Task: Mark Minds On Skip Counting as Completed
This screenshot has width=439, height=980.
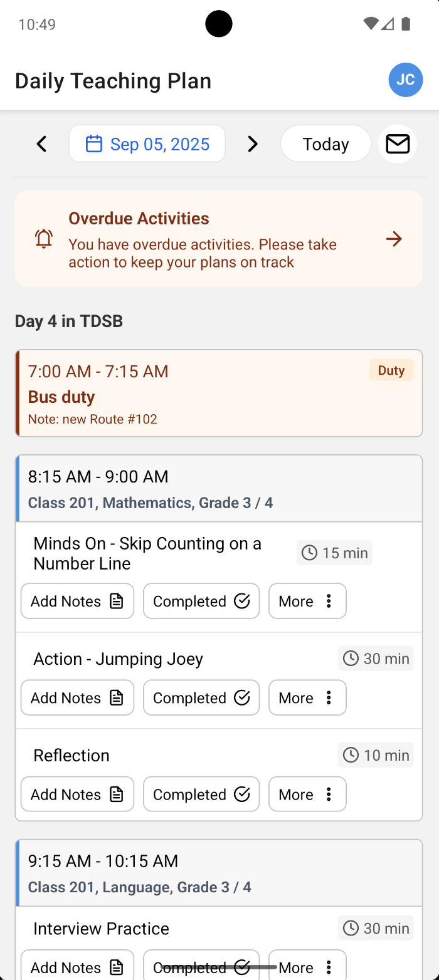Action: pyautogui.click(x=201, y=600)
